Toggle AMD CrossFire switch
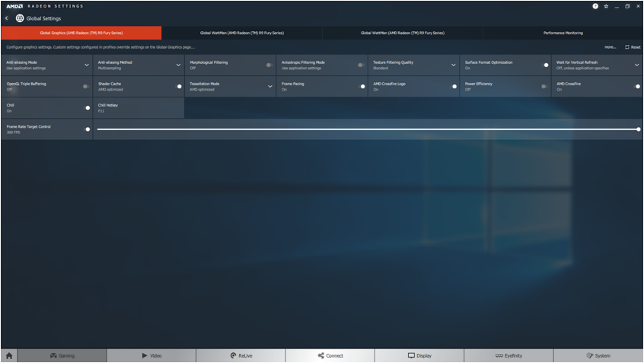Screen dimensions: 644x363 (x=636, y=86)
